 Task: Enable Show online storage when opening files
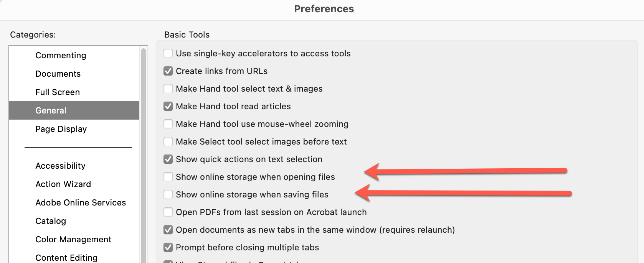(168, 177)
